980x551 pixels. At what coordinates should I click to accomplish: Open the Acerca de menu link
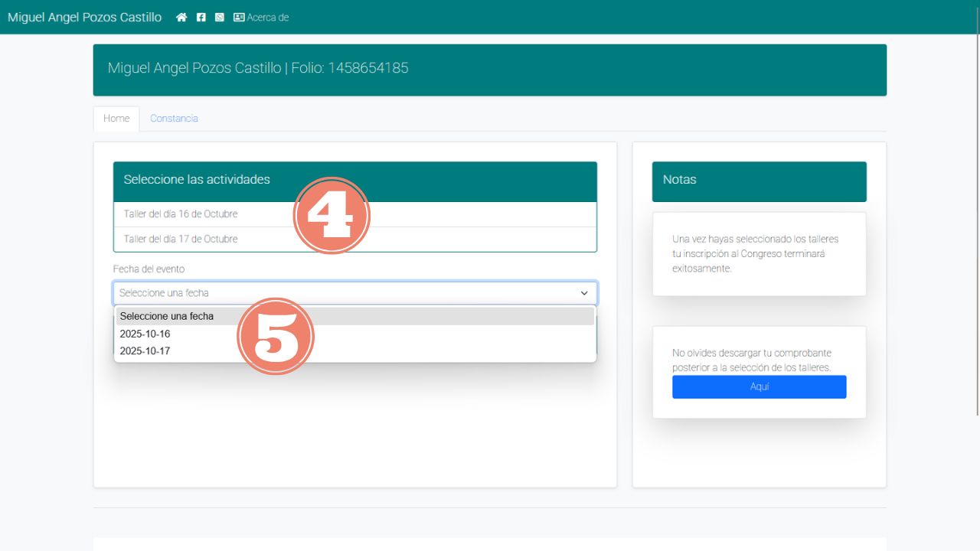pyautogui.click(x=267, y=18)
